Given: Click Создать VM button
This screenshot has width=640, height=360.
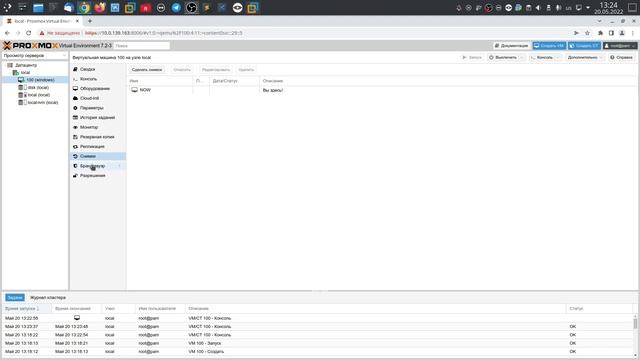Looking at the screenshot, I should pyautogui.click(x=549, y=46).
